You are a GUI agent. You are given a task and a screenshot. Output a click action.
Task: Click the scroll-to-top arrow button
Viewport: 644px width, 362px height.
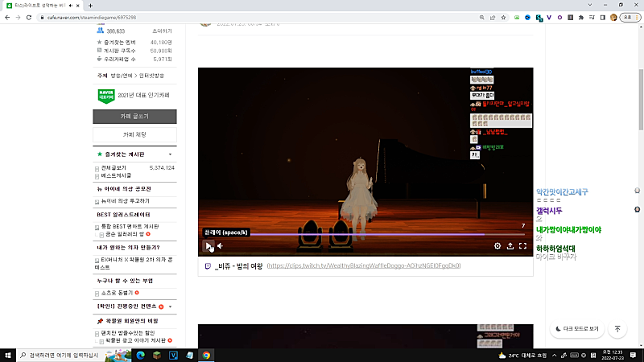pyautogui.click(x=617, y=329)
